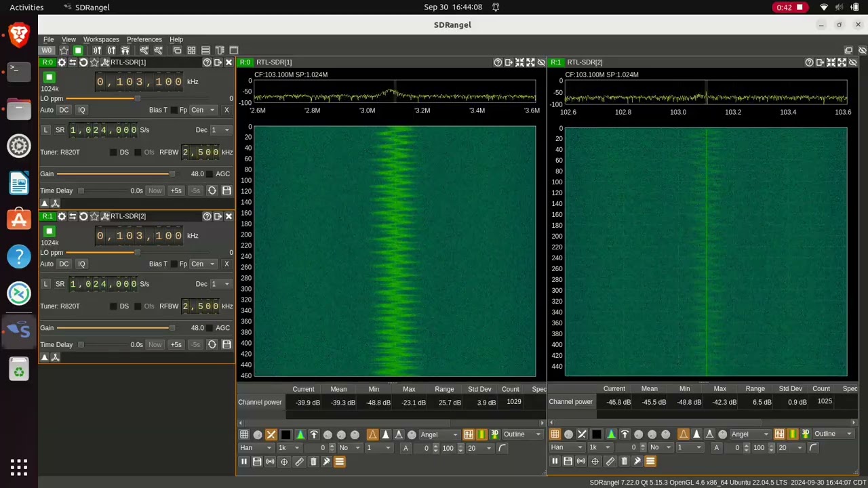Clear the RTL-SDR[1] spectrum with the trash icon

coord(313,462)
